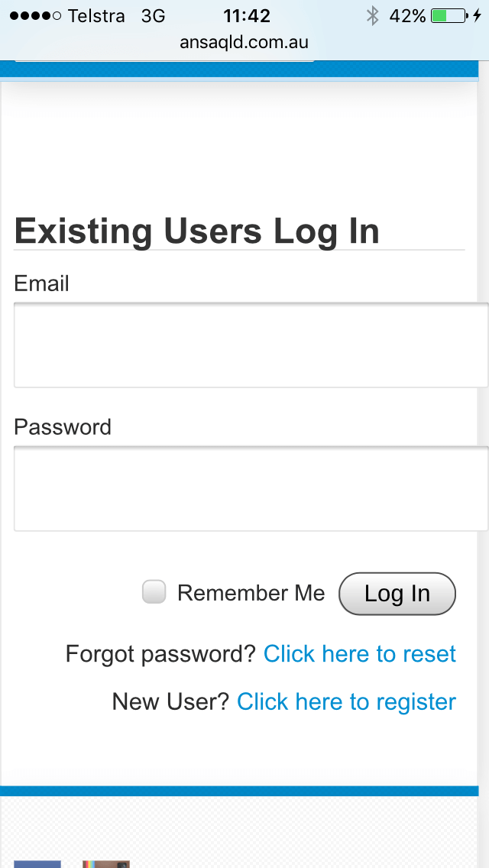Click the Existing Users Log In heading
The width and height of the screenshot is (489, 868).
point(196,231)
